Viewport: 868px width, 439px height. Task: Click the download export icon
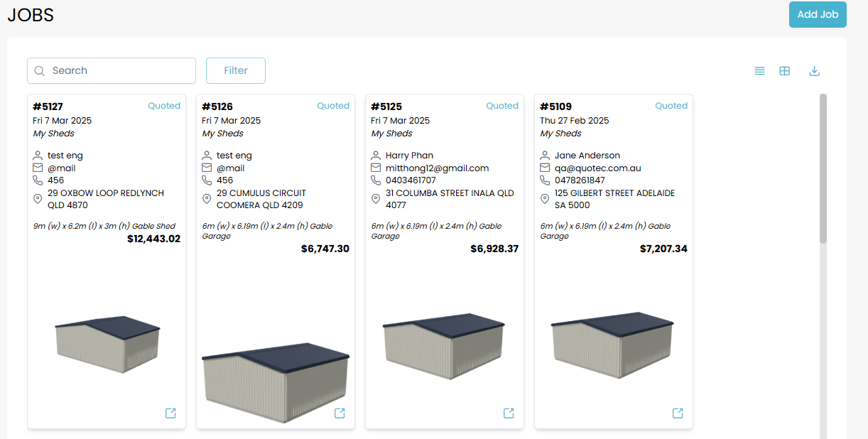(815, 71)
